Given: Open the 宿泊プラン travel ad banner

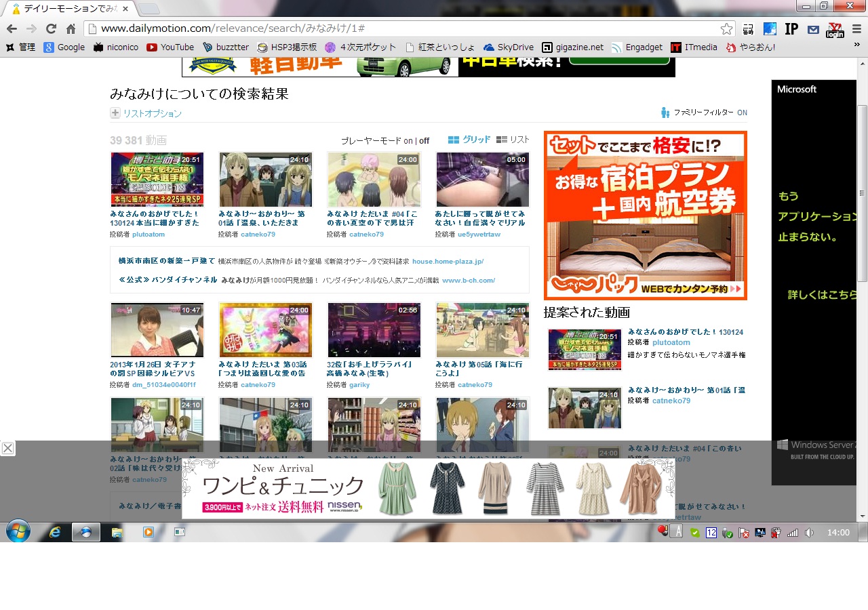Looking at the screenshot, I should point(646,216).
